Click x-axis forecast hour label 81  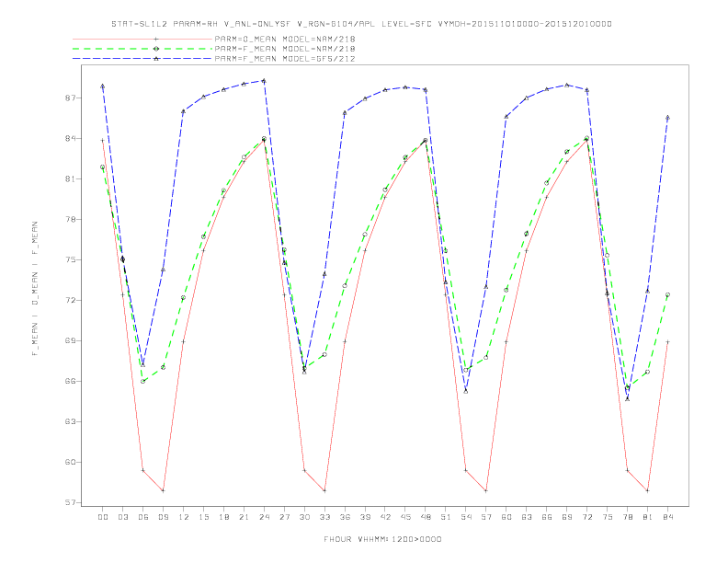(x=648, y=517)
